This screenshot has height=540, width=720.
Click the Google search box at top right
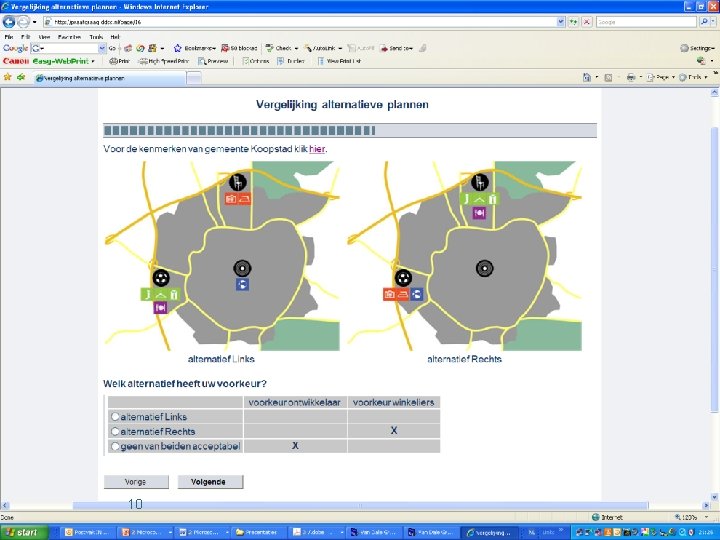[x=647, y=22]
